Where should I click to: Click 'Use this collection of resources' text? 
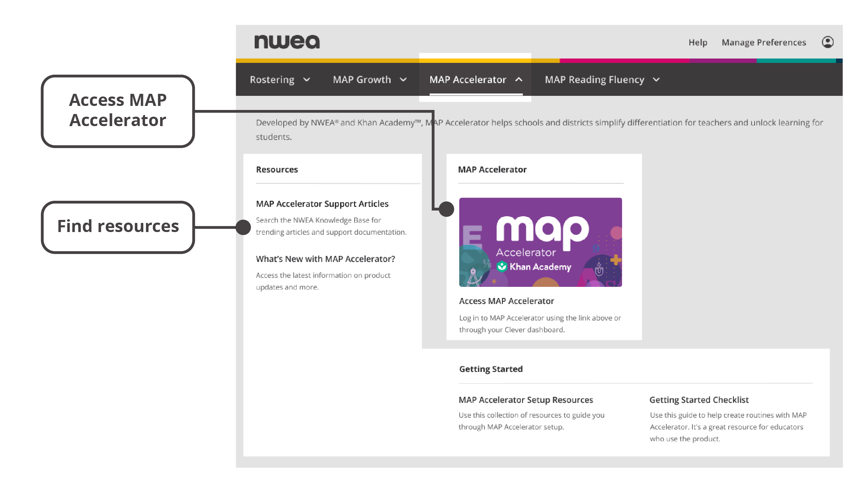pyautogui.click(x=531, y=421)
